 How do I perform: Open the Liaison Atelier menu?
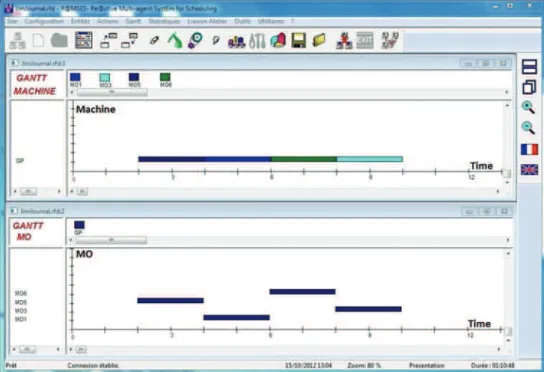207,21
